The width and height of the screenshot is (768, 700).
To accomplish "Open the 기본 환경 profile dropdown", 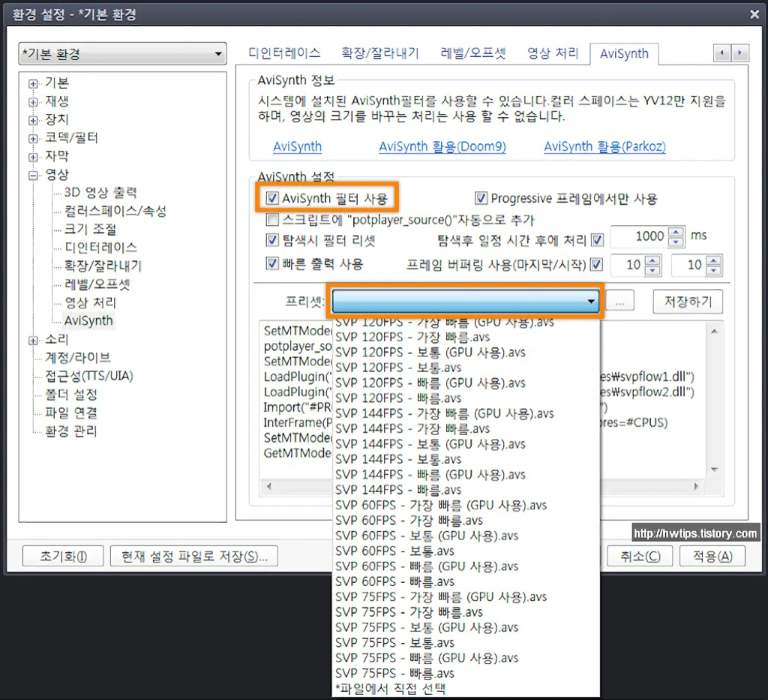I will (x=220, y=53).
